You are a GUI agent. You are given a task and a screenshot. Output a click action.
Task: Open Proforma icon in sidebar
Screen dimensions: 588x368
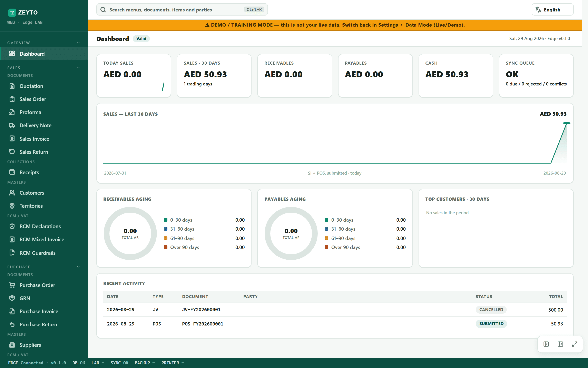[x=12, y=112]
